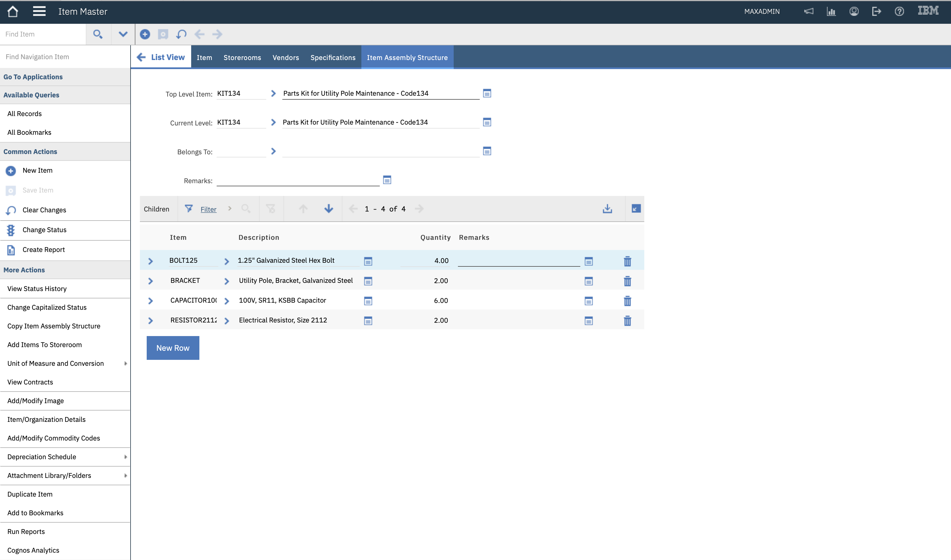This screenshot has width=951, height=560.
Task: Open the help question mark icon
Action: [x=899, y=11]
